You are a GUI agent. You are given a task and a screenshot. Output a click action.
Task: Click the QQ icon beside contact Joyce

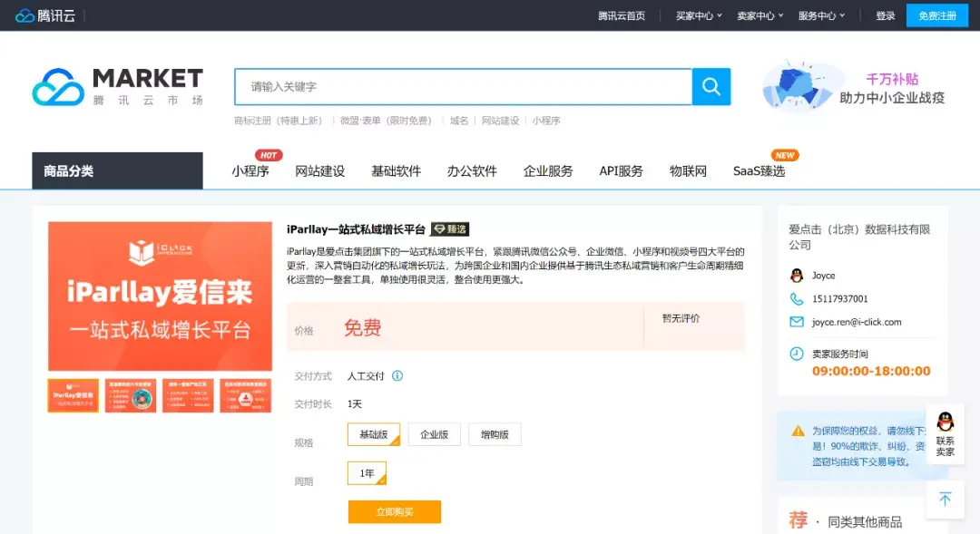pyautogui.click(x=796, y=275)
